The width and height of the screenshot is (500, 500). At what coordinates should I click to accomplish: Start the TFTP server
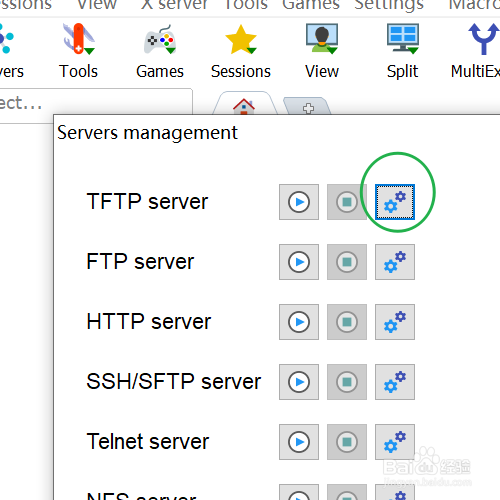[x=299, y=202]
